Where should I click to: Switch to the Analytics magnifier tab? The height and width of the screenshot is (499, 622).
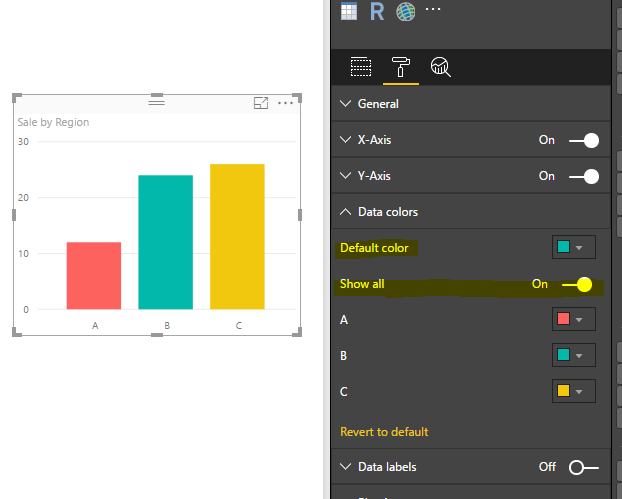pyautogui.click(x=440, y=67)
